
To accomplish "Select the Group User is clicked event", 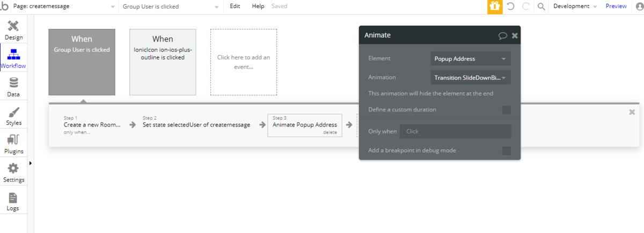I will click(x=82, y=62).
